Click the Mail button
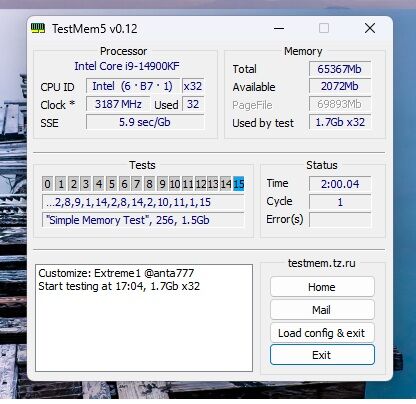Screen dimensions: 416x404 tap(322, 310)
